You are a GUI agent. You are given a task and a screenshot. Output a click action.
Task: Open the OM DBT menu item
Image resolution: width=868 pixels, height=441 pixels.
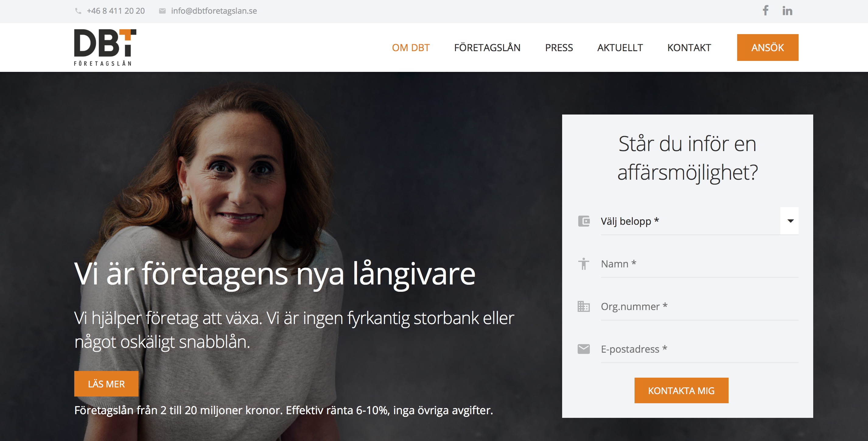[x=411, y=48]
